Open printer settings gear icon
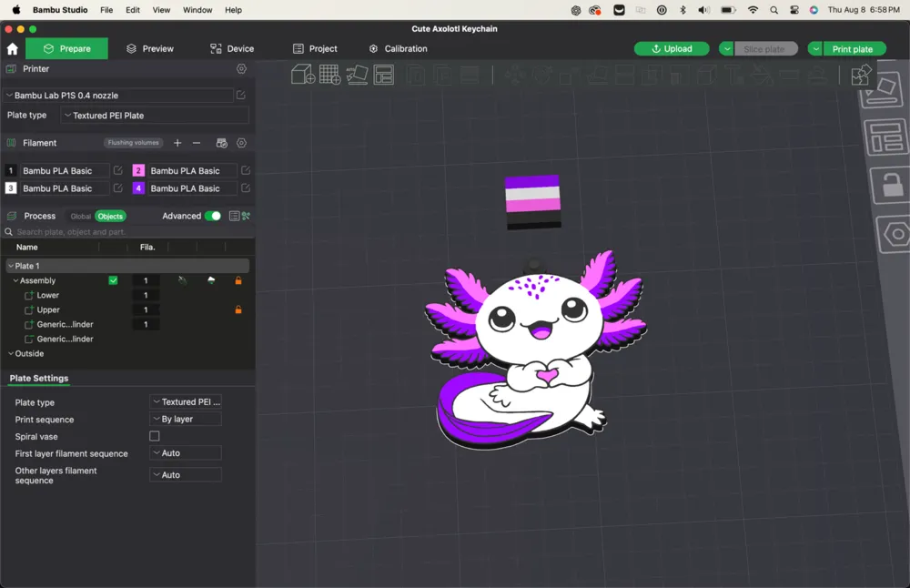910x588 pixels. (x=241, y=68)
